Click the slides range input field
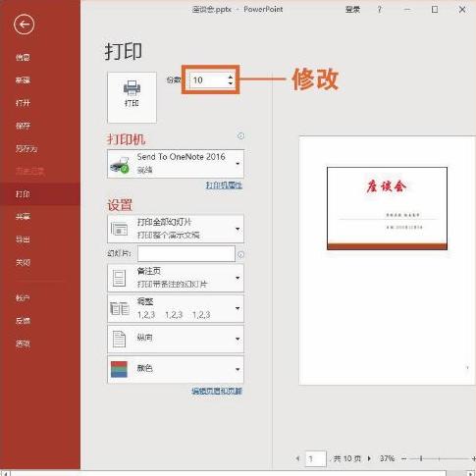The height and width of the screenshot is (476, 476). 186,254
